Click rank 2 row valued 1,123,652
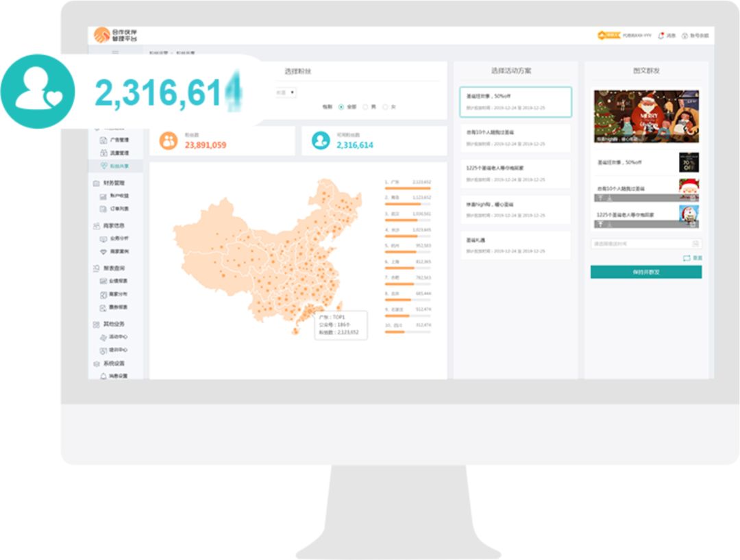Screen dimensions: 740x560 pyautogui.click(x=408, y=199)
